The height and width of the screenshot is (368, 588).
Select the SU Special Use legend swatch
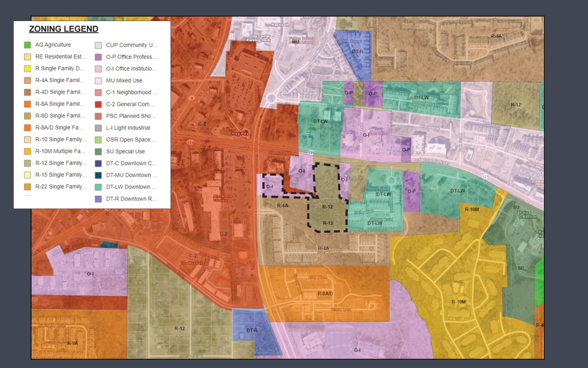tap(98, 151)
